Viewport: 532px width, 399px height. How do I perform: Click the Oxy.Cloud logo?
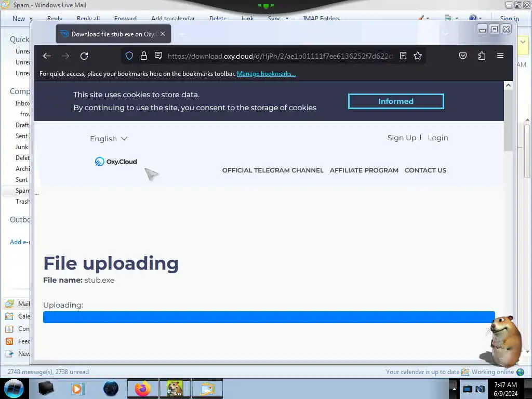pyautogui.click(x=116, y=162)
